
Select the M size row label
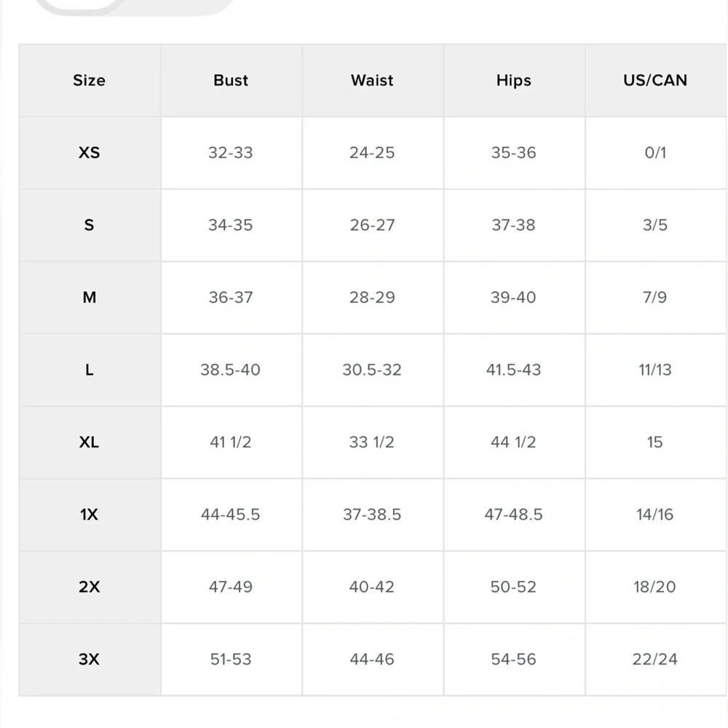tap(89, 297)
